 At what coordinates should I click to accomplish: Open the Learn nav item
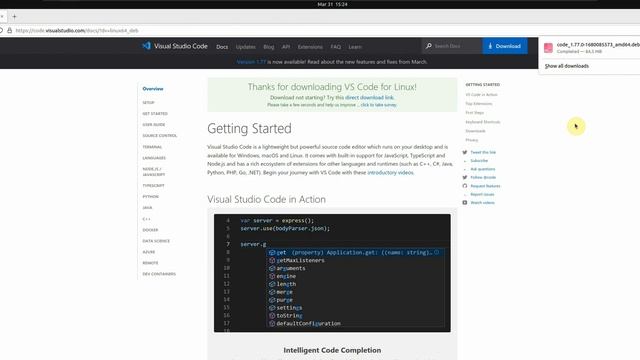(x=355, y=47)
